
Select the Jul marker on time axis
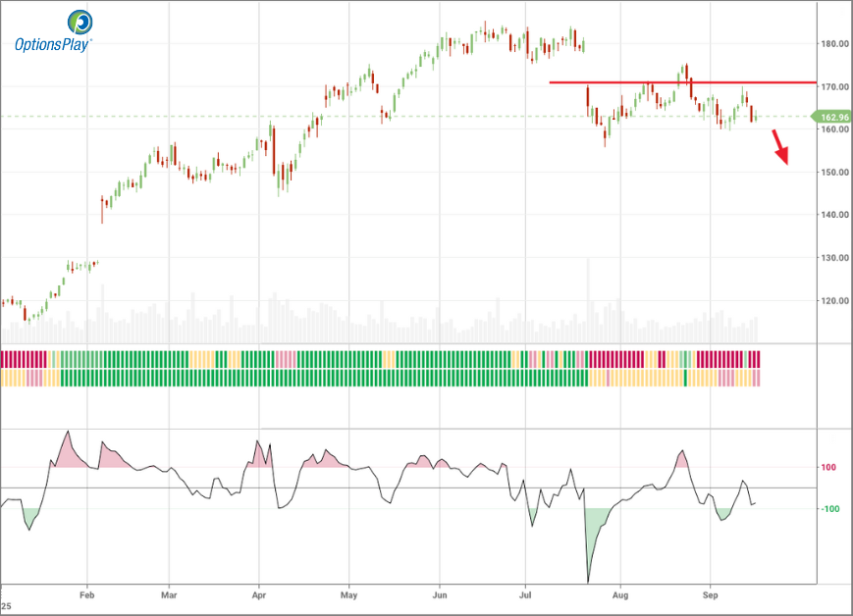point(526,594)
